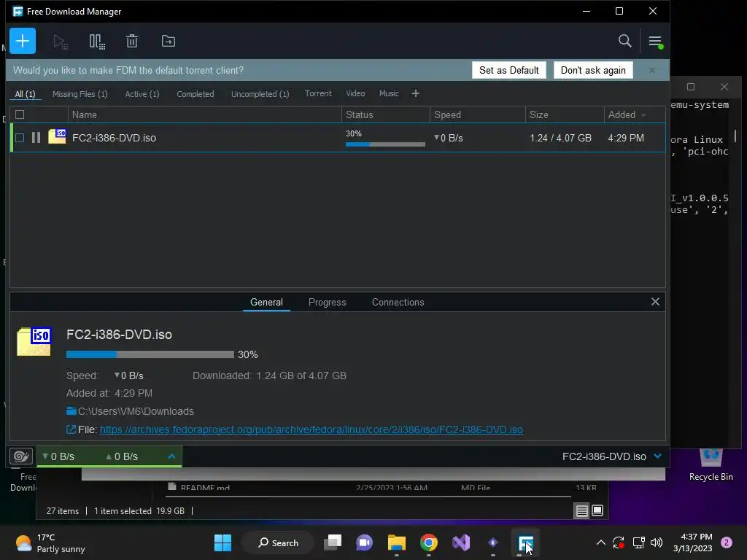Delete selected download with trash icon
Screen dimensions: 747x560
(x=132, y=42)
